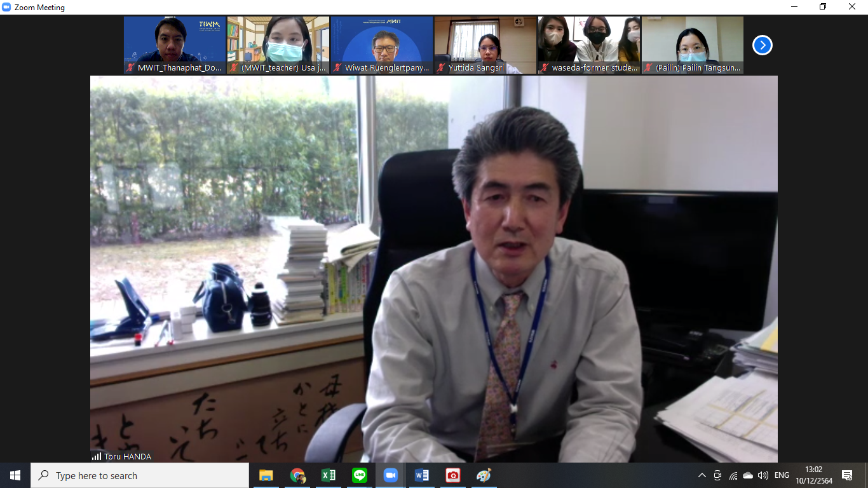This screenshot has width=868, height=488.
Task: Select the (Pailin) Pailin Tangsun video tile
Action: point(693,44)
